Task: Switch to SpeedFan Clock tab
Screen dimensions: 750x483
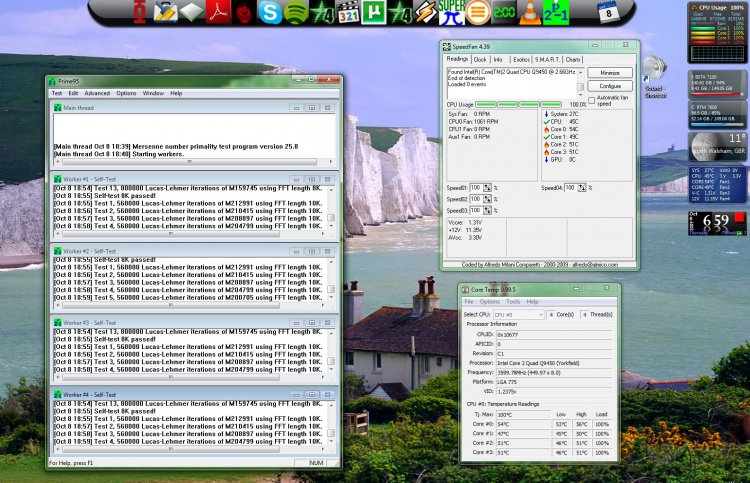Action: [480, 60]
